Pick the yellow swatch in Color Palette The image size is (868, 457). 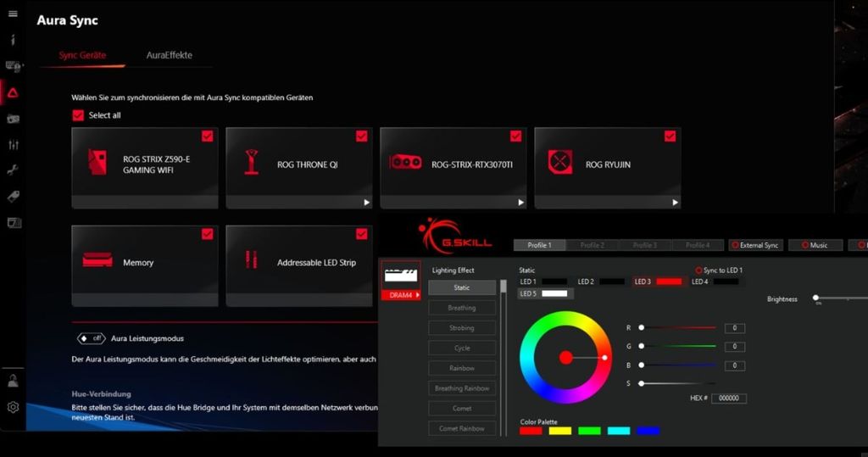(560, 431)
